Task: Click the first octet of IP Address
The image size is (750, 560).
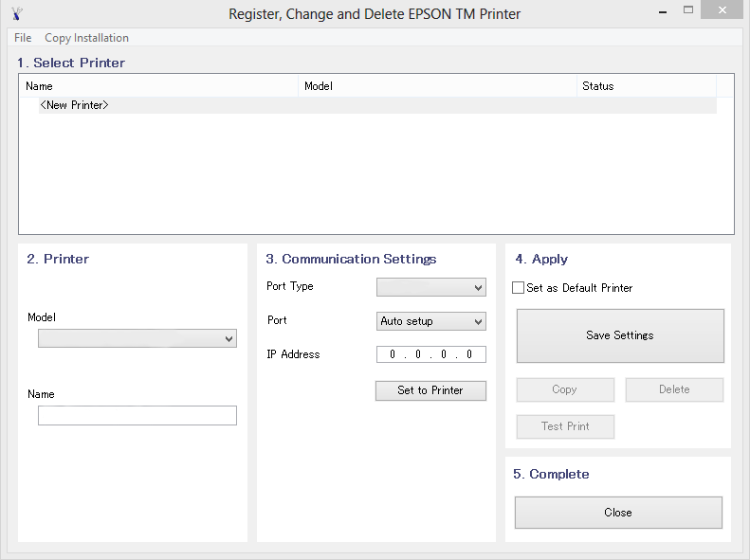Action: (393, 354)
